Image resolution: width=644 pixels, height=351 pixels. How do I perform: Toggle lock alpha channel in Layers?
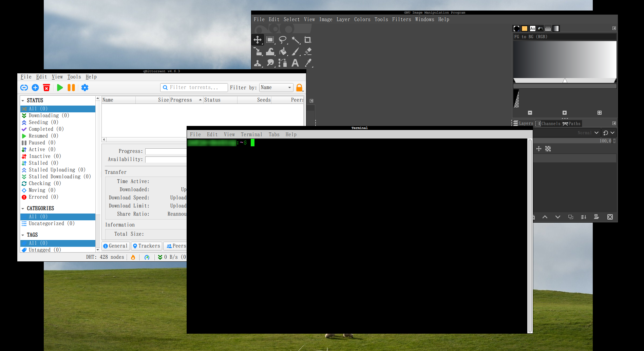click(548, 149)
